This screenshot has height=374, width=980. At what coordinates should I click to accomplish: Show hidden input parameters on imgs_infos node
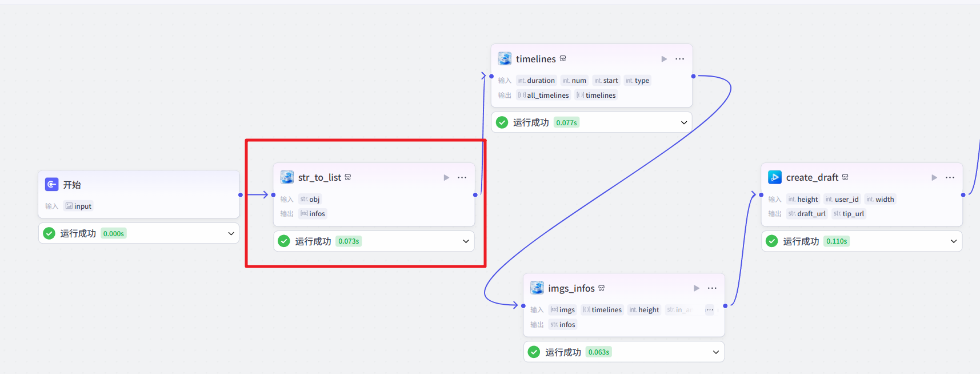pos(710,310)
